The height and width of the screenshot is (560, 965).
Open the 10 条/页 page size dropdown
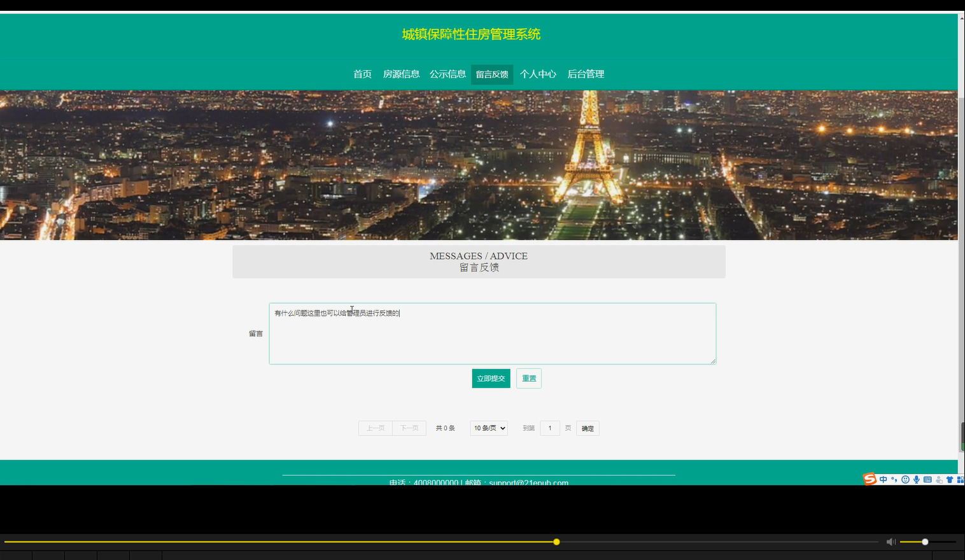489,428
